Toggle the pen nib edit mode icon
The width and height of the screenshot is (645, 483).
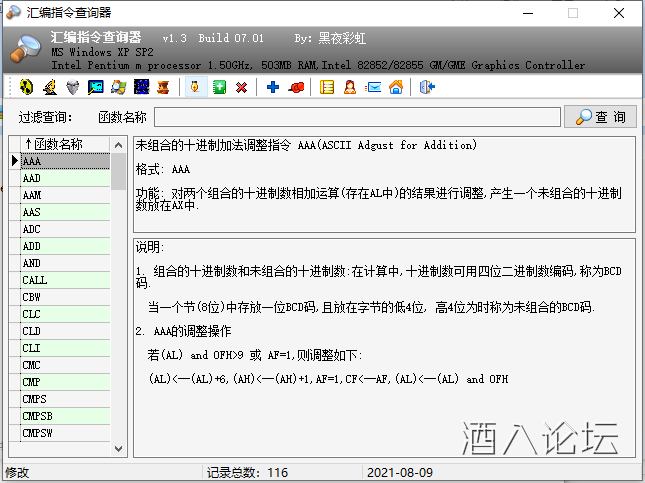(x=196, y=87)
